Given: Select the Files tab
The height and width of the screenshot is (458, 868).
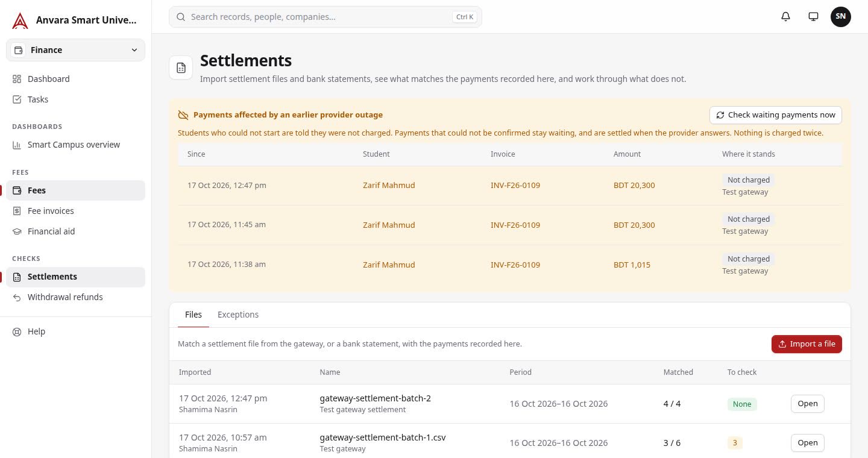Looking at the screenshot, I should point(193,315).
